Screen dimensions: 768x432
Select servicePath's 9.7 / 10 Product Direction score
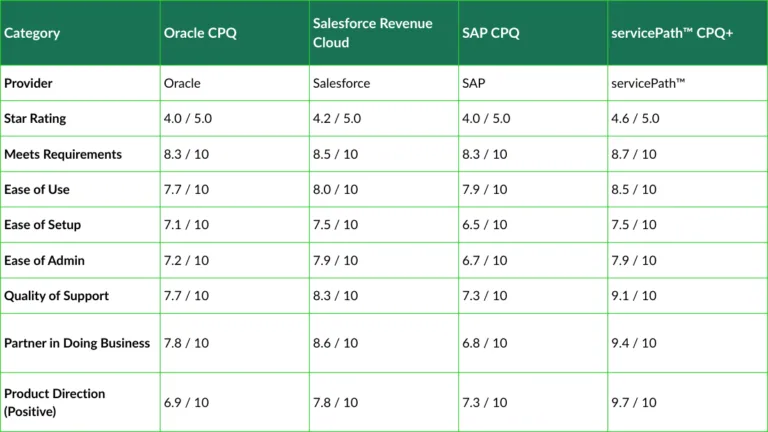[x=633, y=402]
